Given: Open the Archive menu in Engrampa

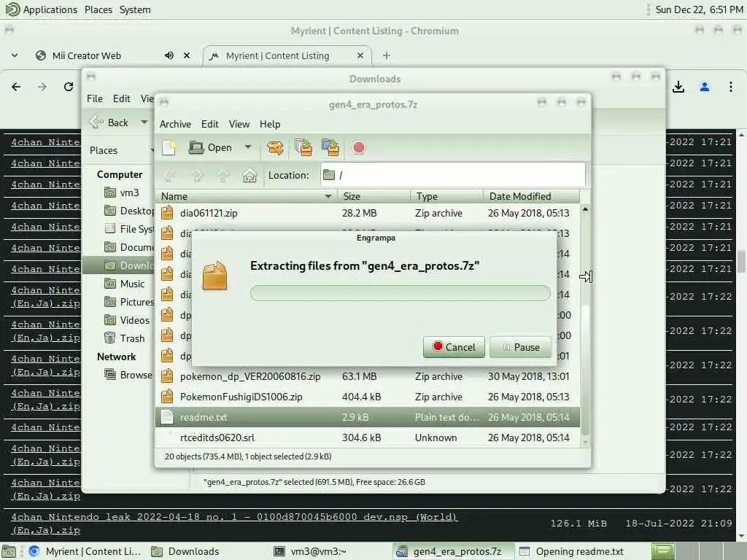Looking at the screenshot, I should (175, 124).
